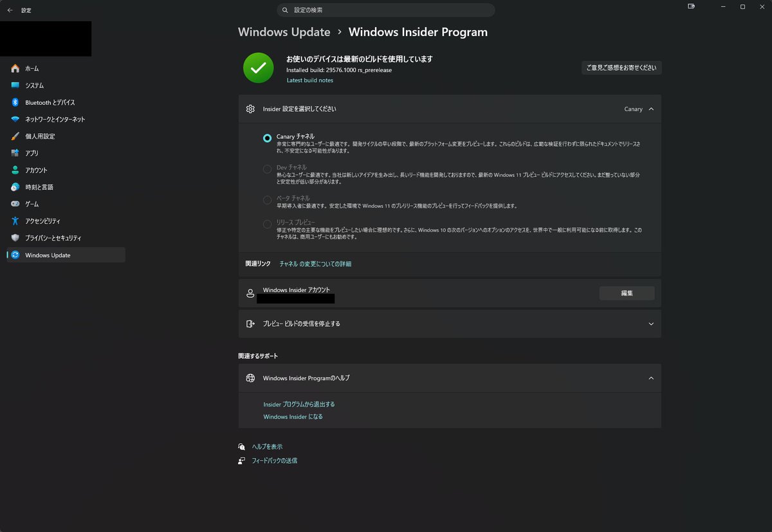Screen dimensions: 772x532
Task: Open アクセシビリティ settings page
Action: pos(66,221)
